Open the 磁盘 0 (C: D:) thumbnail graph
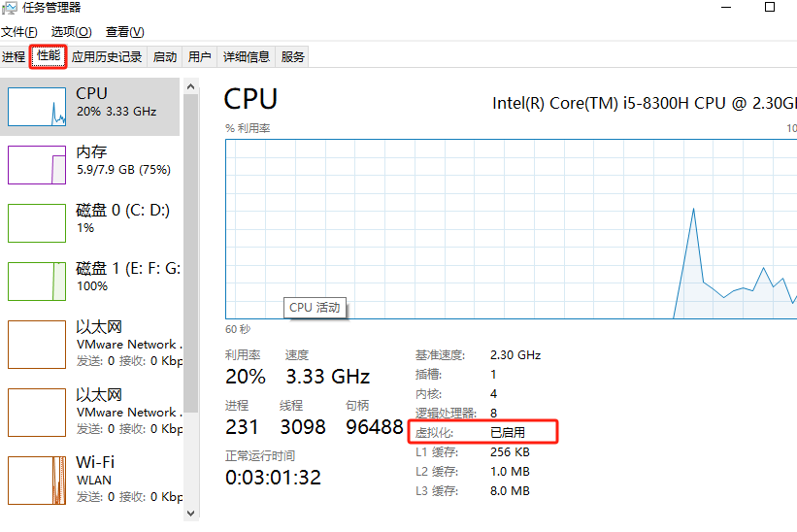The image size is (797, 532). [37, 223]
